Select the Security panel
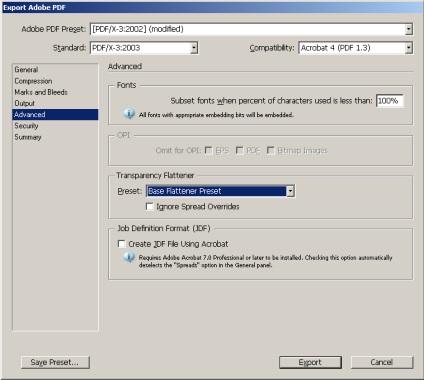The height and width of the screenshot is (380, 424). (55, 126)
